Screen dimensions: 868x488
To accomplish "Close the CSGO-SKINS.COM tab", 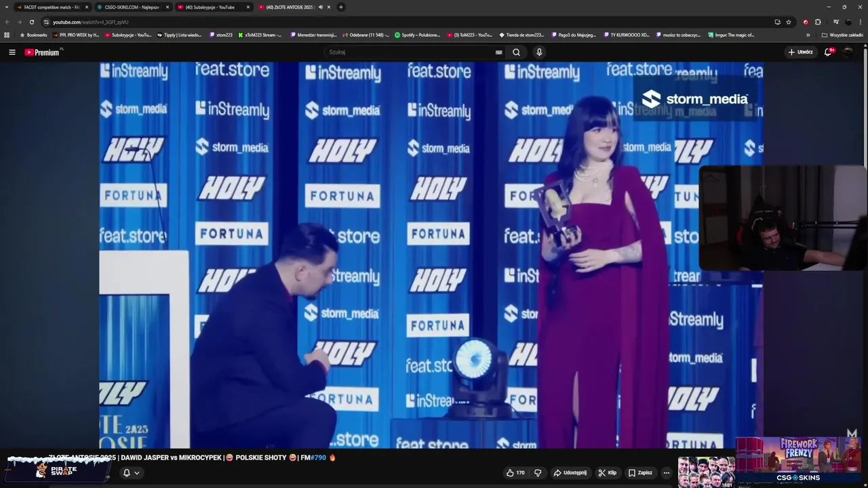I will click(x=167, y=7).
